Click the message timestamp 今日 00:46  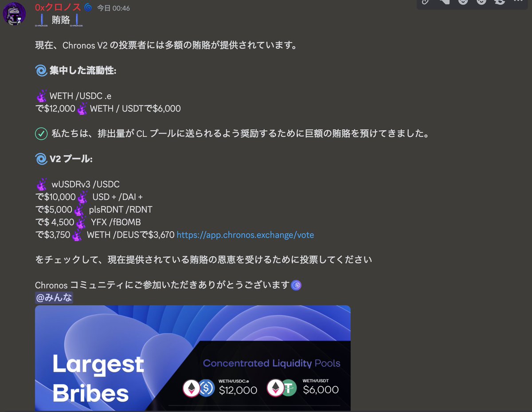(x=113, y=8)
